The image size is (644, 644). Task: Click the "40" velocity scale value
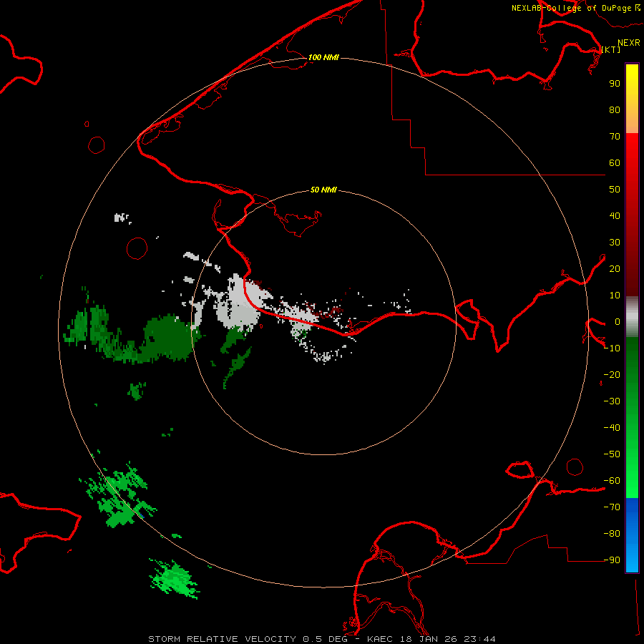(x=615, y=216)
